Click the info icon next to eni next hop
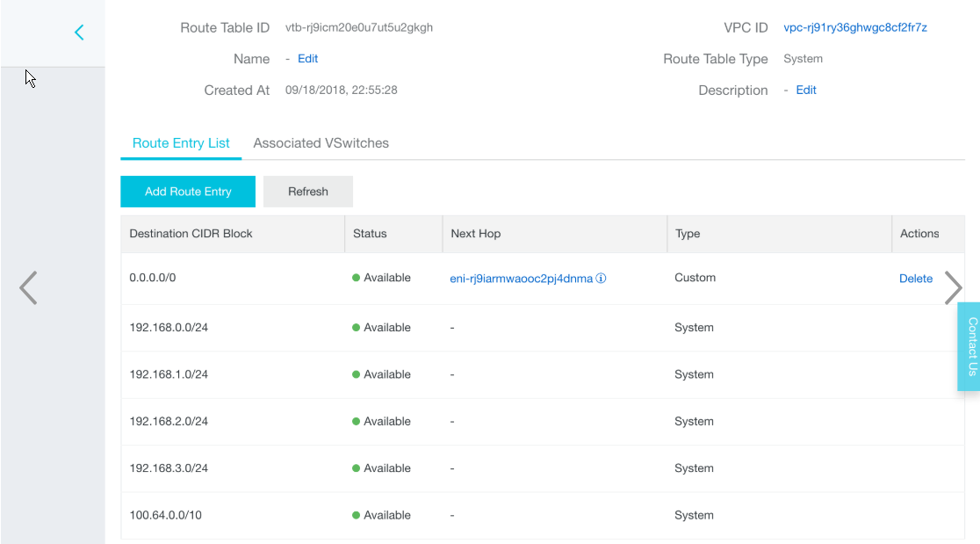Screen dimensions: 980x544 coord(602,279)
